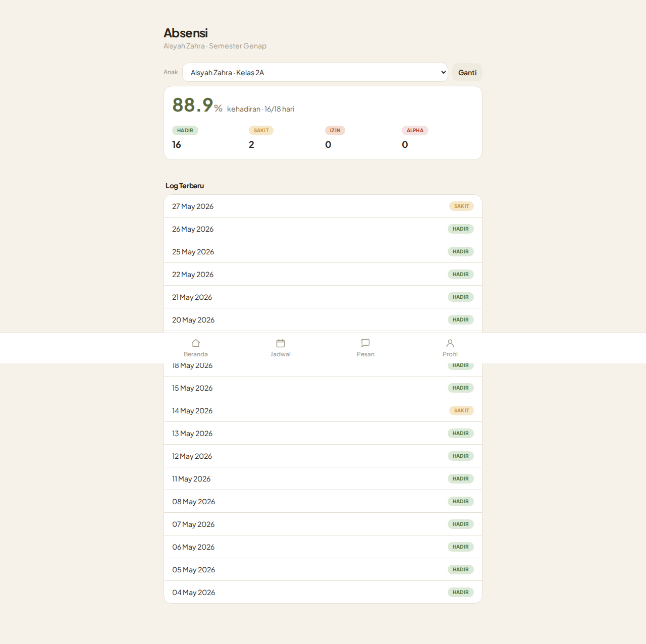Open the Anak student dropdown

315,72
